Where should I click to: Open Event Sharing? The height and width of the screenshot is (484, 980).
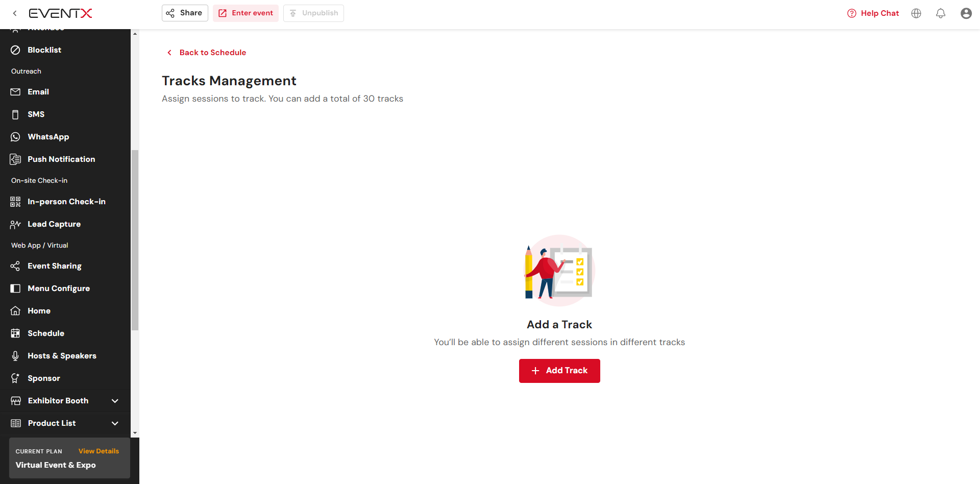click(65, 266)
